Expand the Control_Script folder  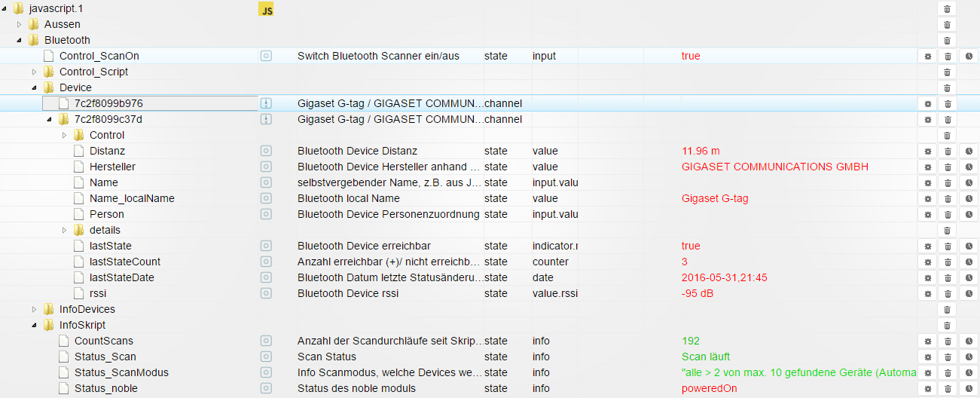coord(35,72)
